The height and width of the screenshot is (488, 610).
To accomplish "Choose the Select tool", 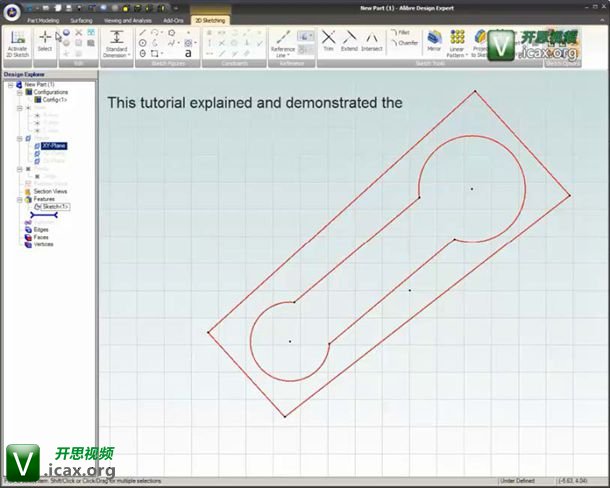I will click(x=45, y=41).
